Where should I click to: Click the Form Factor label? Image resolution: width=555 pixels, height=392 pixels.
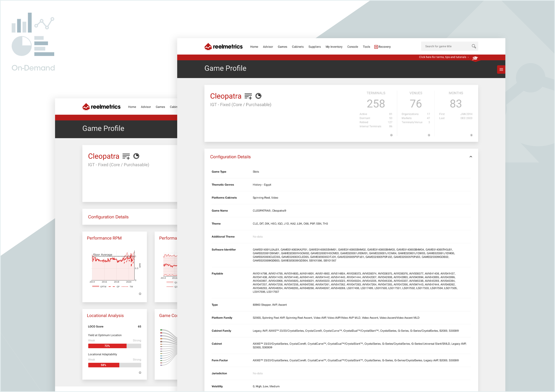tap(219, 360)
